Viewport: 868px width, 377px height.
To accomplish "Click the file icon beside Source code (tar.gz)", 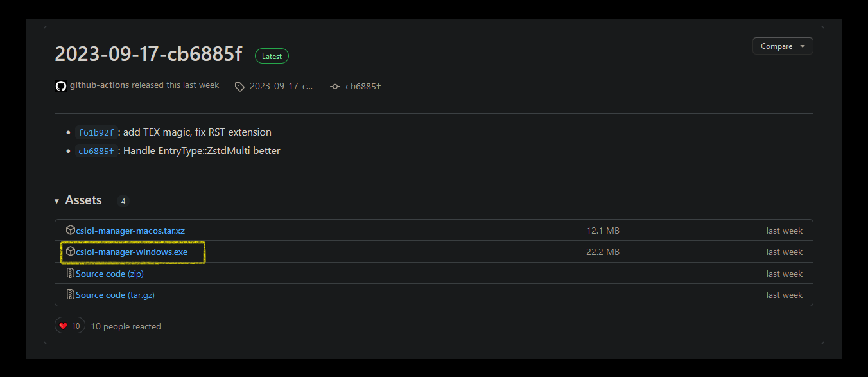I will click(70, 294).
